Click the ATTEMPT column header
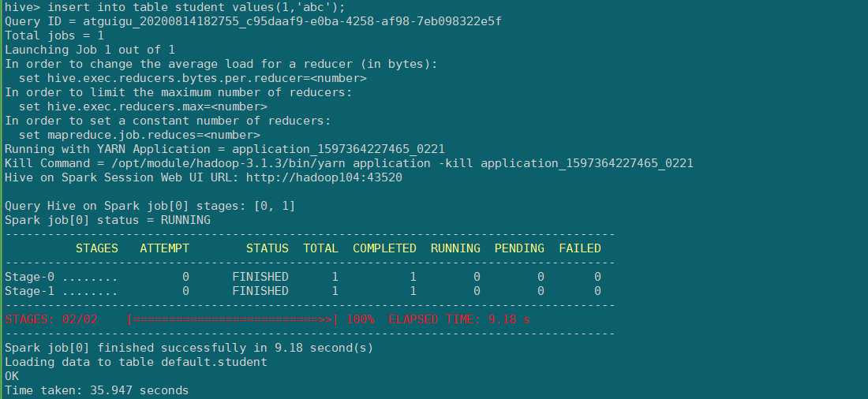The image size is (868, 399). pos(164,248)
